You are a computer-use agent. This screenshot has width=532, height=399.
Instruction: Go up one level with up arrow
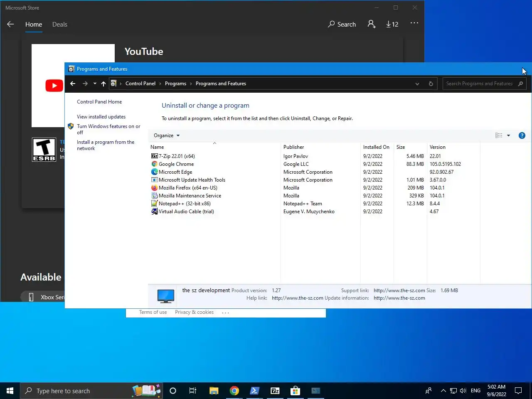pos(103,84)
